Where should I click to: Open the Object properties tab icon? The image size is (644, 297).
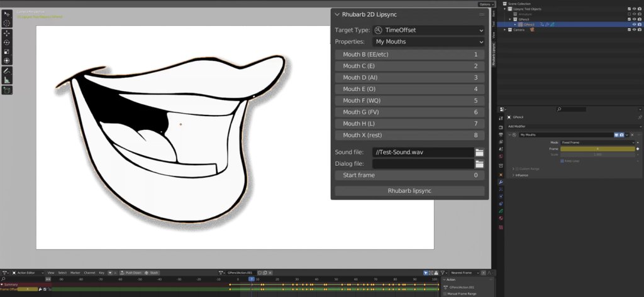coord(501,175)
